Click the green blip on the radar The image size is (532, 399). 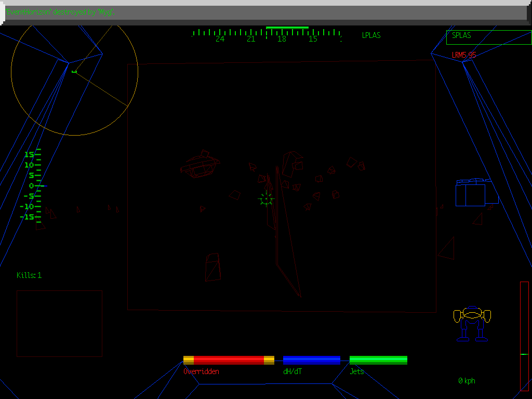(x=74, y=71)
